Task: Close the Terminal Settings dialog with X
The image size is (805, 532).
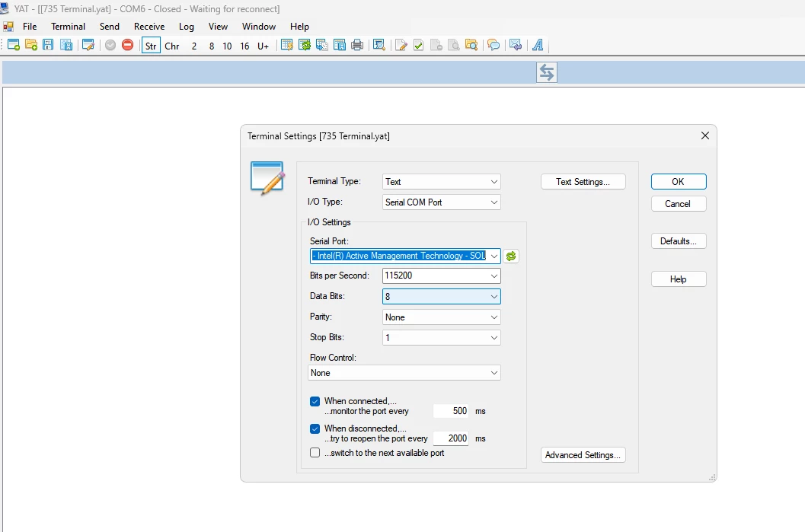Action: click(x=705, y=135)
